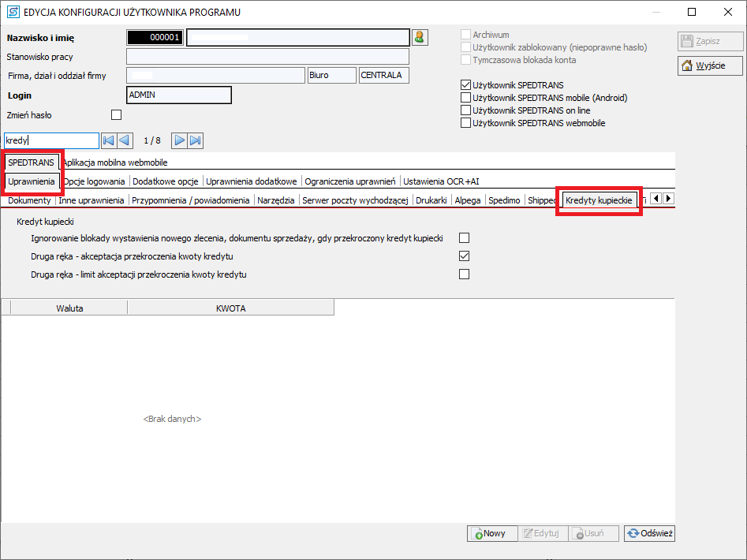Click the Login input field
Screen dimensions: 747x560
[179, 95]
